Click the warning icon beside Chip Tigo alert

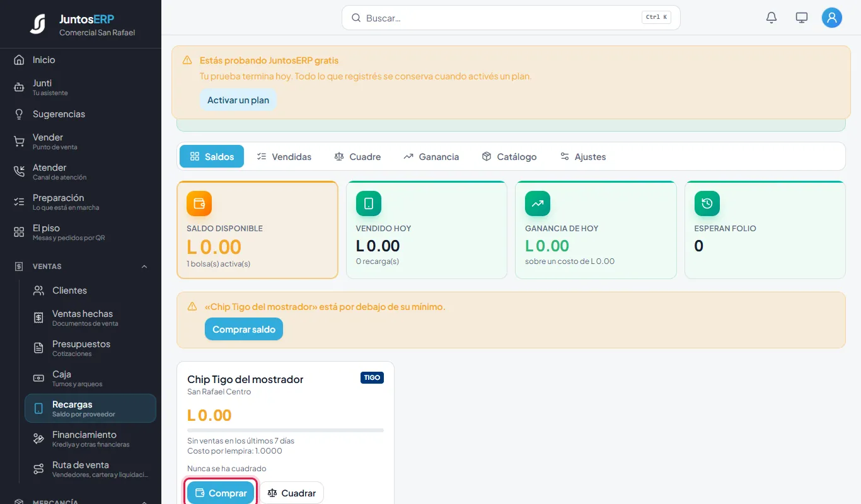click(x=192, y=307)
